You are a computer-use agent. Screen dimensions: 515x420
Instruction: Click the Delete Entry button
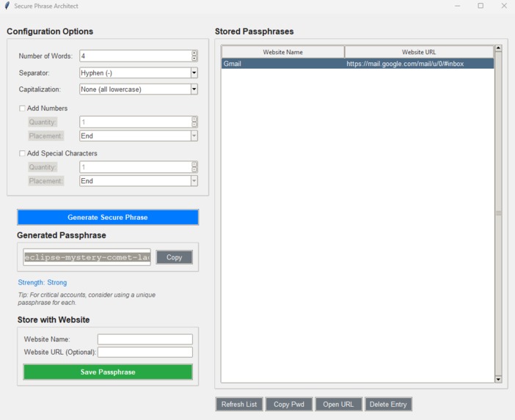[x=388, y=405]
